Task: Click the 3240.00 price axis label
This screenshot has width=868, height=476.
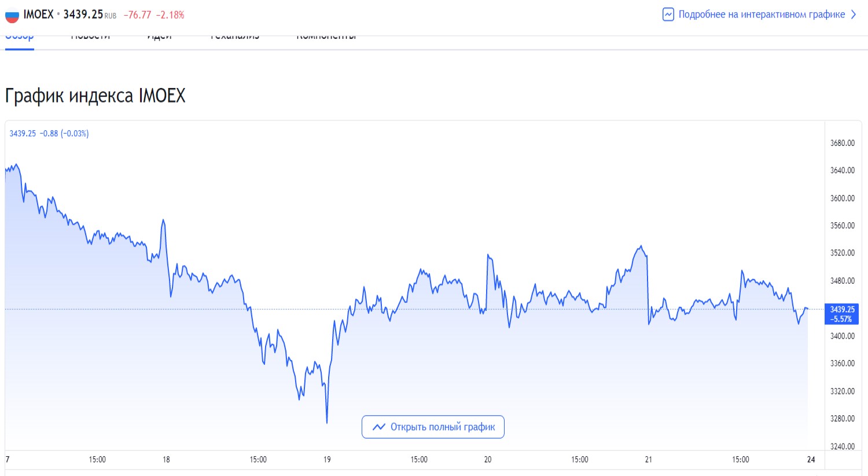Action: tap(843, 446)
